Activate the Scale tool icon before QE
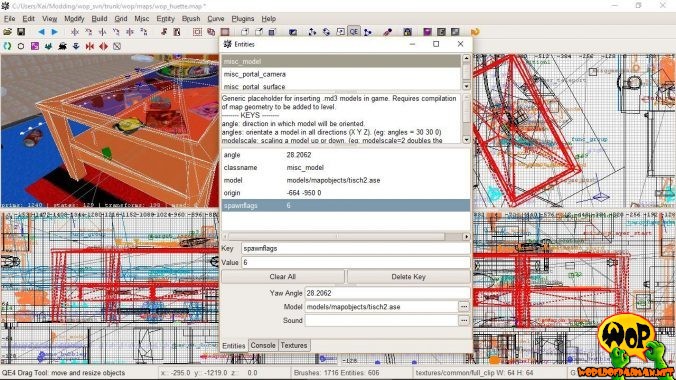Viewport: 676px width, 380px height. [x=340, y=32]
